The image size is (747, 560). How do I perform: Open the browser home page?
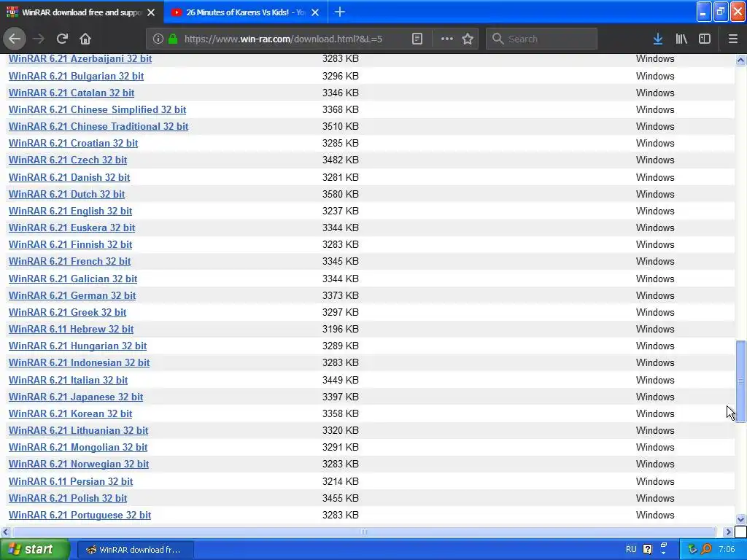pyautogui.click(x=85, y=39)
